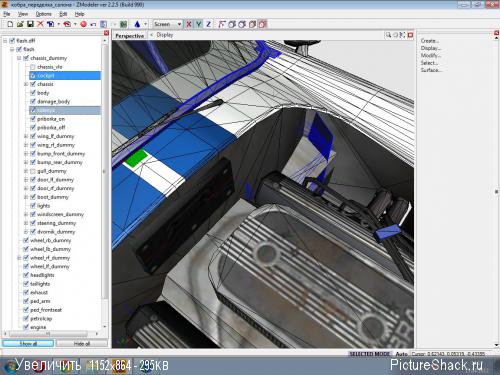Image resolution: width=500 pixels, height=375 pixels.
Task: Save the scene with floppy disk icon
Action: click(30, 24)
